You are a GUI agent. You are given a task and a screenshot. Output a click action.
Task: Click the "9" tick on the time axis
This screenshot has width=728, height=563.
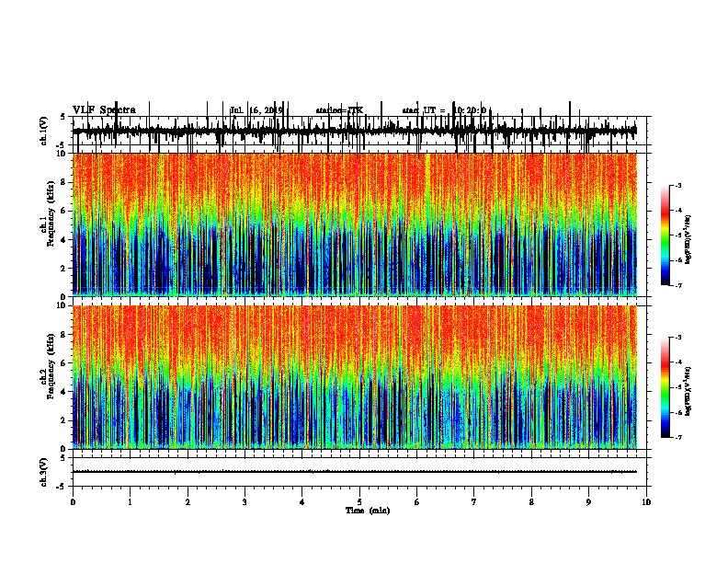[x=588, y=502]
